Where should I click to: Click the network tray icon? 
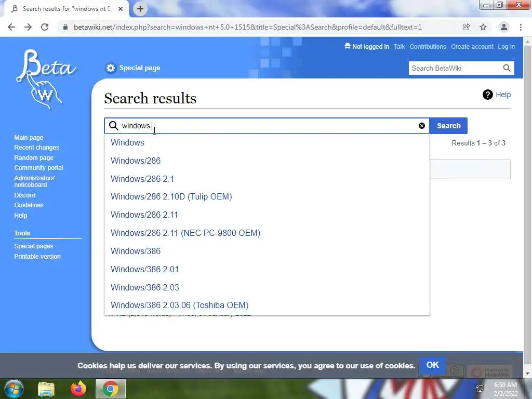[x=480, y=389]
